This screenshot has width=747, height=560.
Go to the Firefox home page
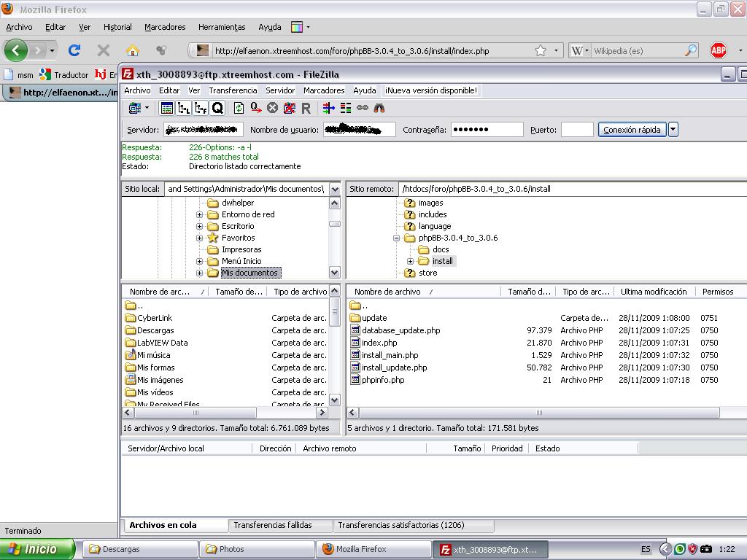pos(133,50)
